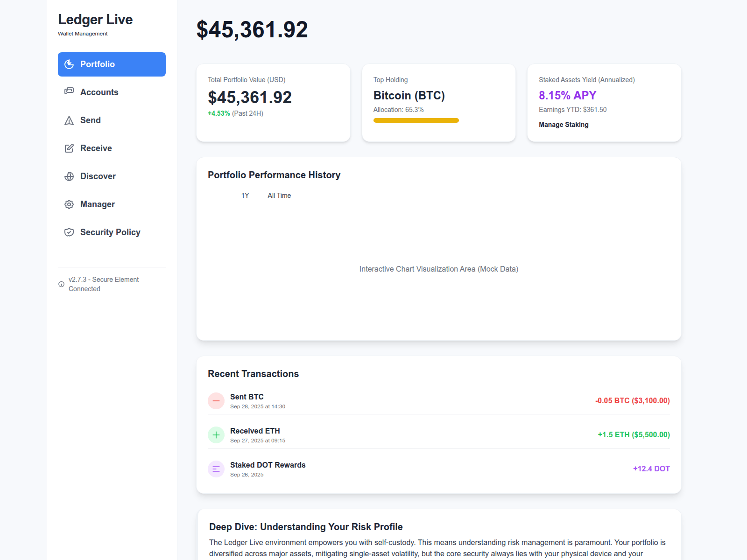747x560 pixels.
Task: Click the Portfolio pie chart icon
Action: (69, 64)
